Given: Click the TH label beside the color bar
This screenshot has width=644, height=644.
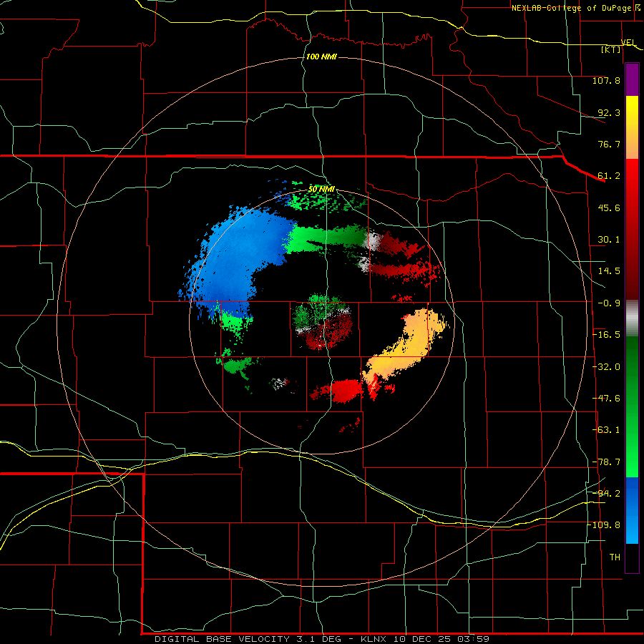Looking at the screenshot, I should [615, 557].
